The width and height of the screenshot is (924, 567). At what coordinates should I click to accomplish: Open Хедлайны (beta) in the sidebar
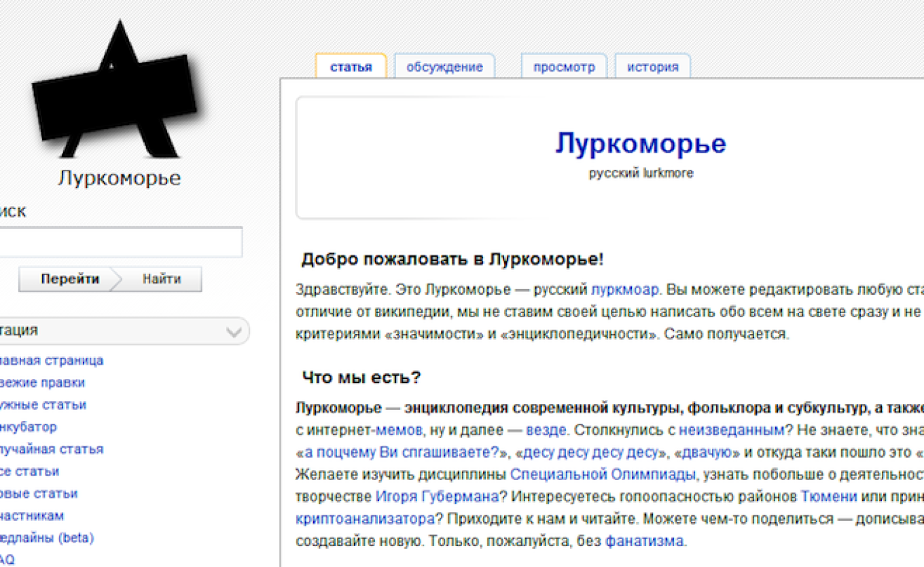(48, 538)
